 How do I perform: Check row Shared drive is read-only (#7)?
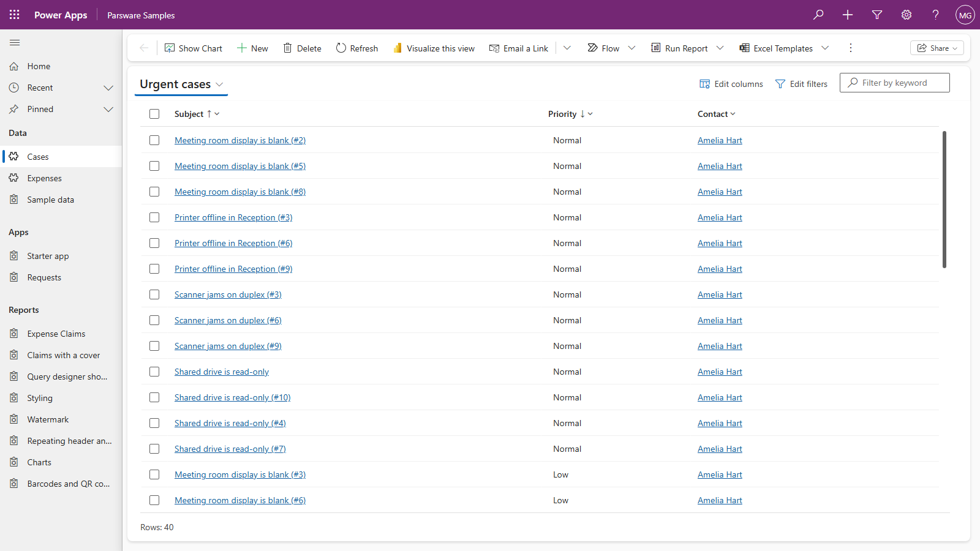pyautogui.click(x=154, y=449)
